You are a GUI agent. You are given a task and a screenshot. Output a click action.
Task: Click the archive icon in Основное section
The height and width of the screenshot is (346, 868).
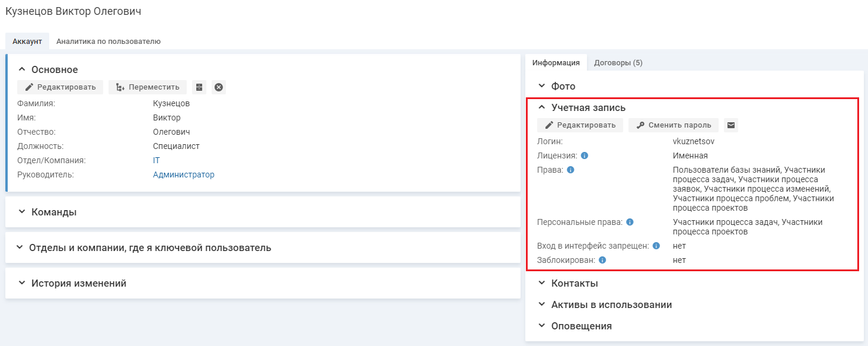(199, 87)
